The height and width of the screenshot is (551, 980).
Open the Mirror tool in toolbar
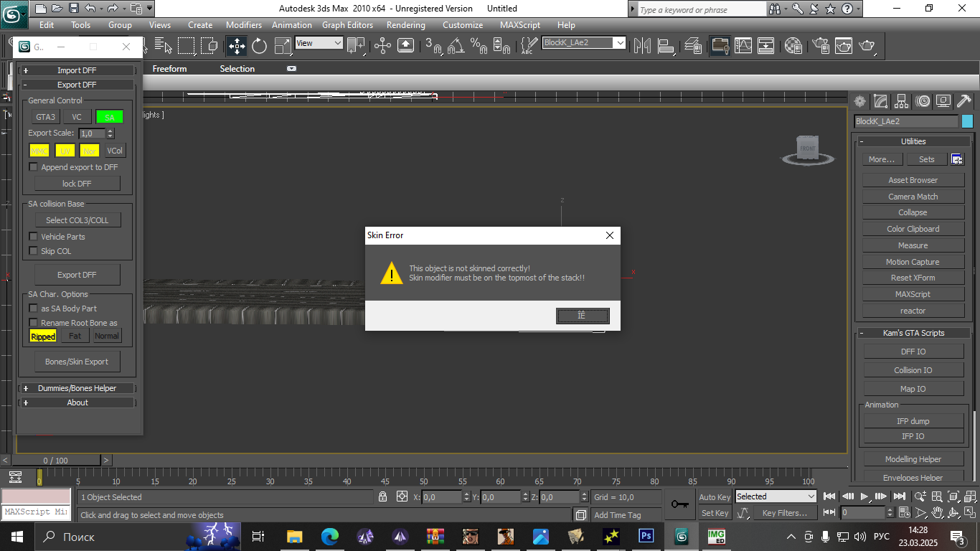click(x=642, y=46)
